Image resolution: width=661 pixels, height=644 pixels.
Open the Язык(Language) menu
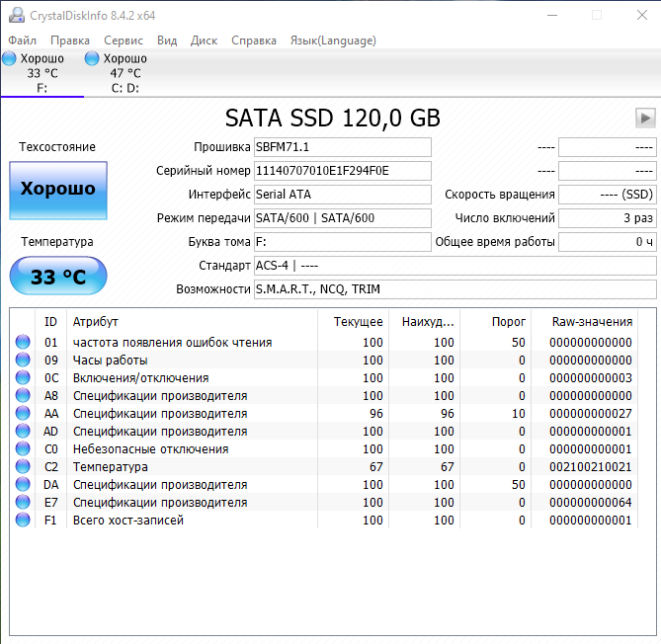pyautogui.click(x=333, y=40)
